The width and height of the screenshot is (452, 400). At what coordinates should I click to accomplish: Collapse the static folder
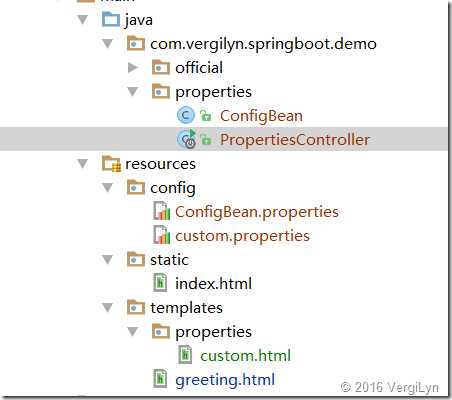pyautogui.click(x=108, y=259)
